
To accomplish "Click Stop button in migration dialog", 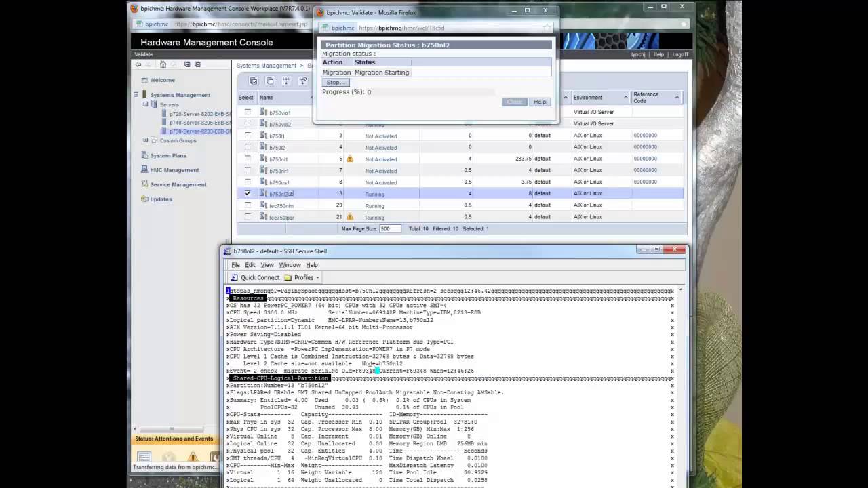I will point(336,82).
